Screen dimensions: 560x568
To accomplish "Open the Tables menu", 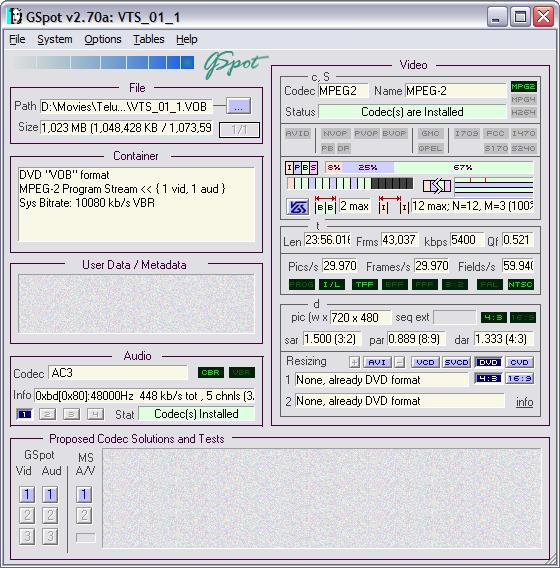I will pos(149,39).
